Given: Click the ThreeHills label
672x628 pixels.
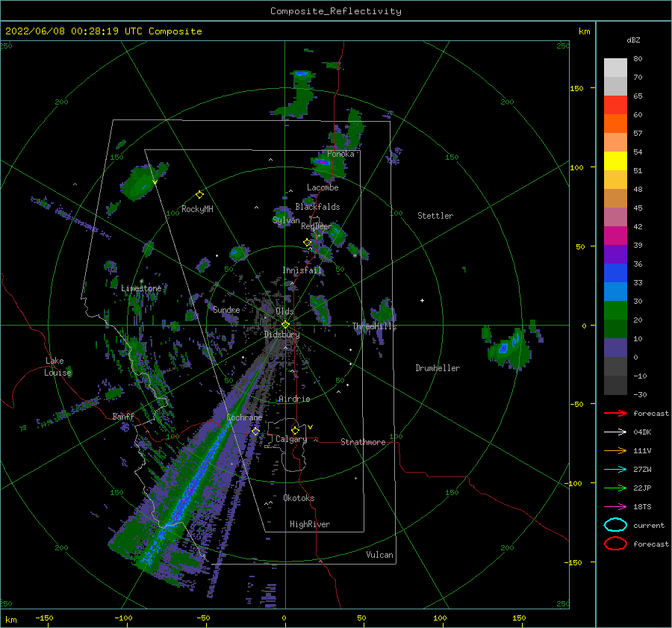Looking at the screenshot, I should click(374, 326).
